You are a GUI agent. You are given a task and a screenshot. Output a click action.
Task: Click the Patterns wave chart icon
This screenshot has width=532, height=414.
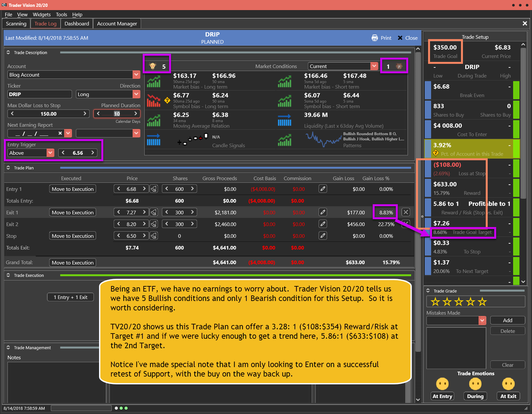324,139
